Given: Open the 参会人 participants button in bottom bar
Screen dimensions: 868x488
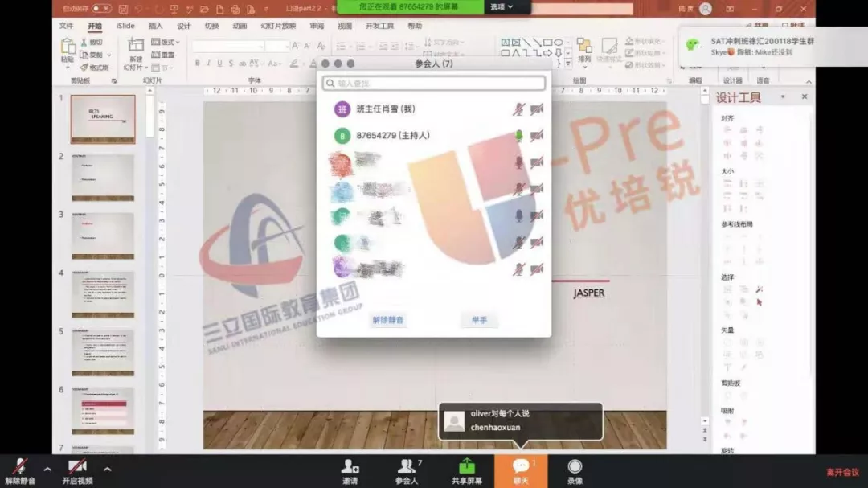Looking at the screenshot, I should [x=407, y=471].
